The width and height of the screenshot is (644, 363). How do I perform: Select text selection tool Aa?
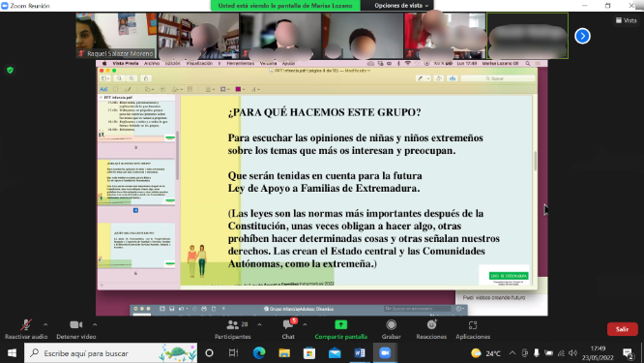pyautogui.click(x=103, y=89)
